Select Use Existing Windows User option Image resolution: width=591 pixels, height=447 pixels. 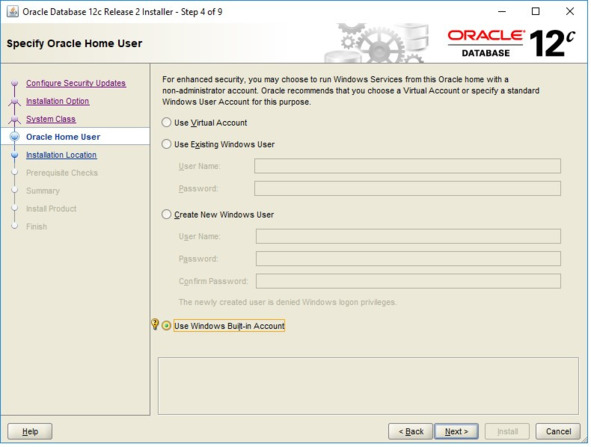[x=166, y=144]
